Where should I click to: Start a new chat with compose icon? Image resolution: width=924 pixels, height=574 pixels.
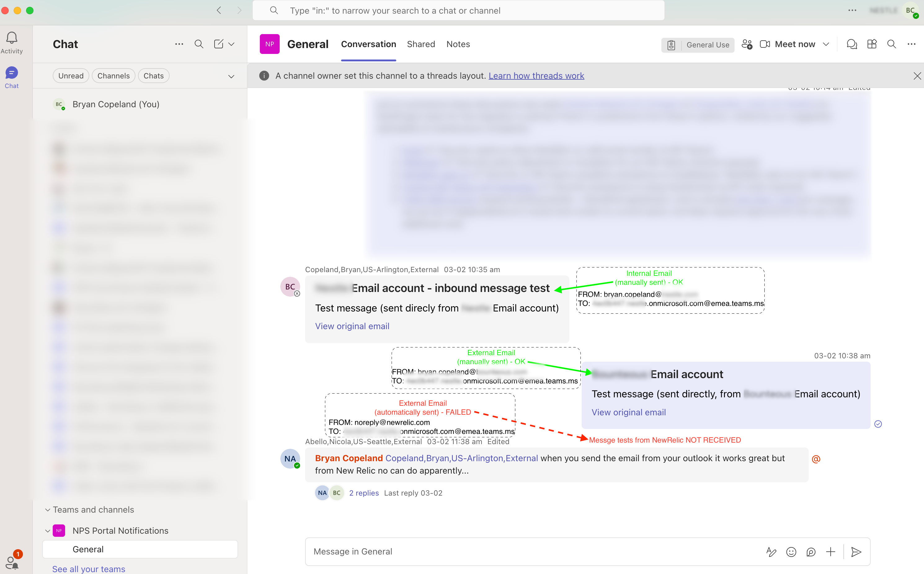coord(218,44)
